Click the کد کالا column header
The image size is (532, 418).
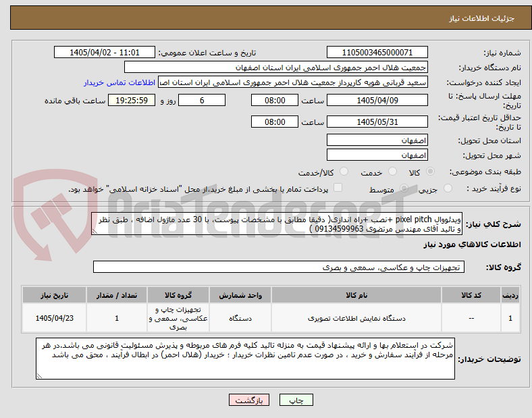tap(471, 295)
